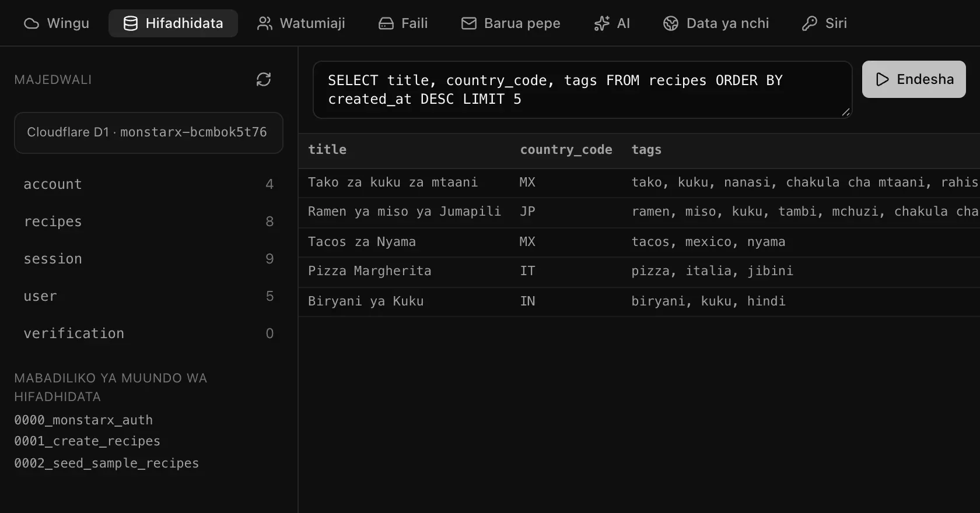
Task: Go to the Barua pepe tab
Action: click(x=511, y=23)
